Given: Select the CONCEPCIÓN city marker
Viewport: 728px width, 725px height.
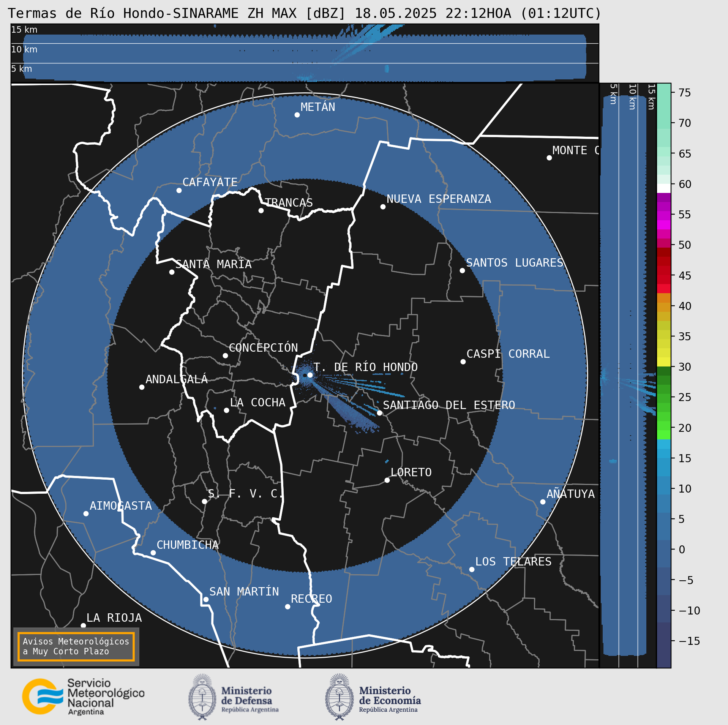Looking at the screenshot, I should pos(225,355).
